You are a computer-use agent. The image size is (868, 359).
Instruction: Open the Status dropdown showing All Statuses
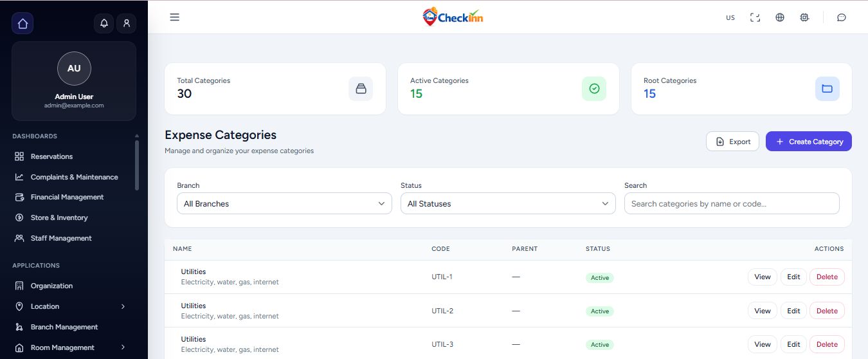tap(507, 204)
